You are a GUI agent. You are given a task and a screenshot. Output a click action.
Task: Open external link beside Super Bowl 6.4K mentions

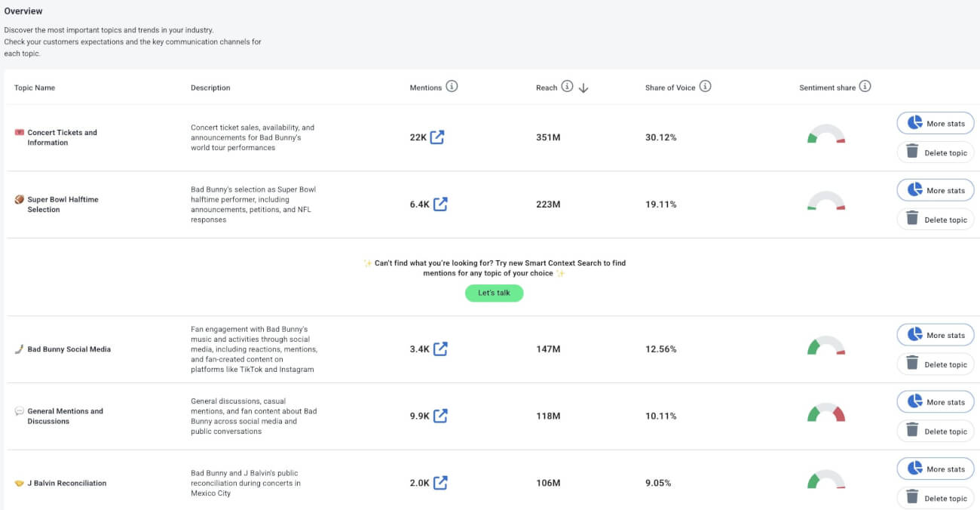(x=440, y=204)
